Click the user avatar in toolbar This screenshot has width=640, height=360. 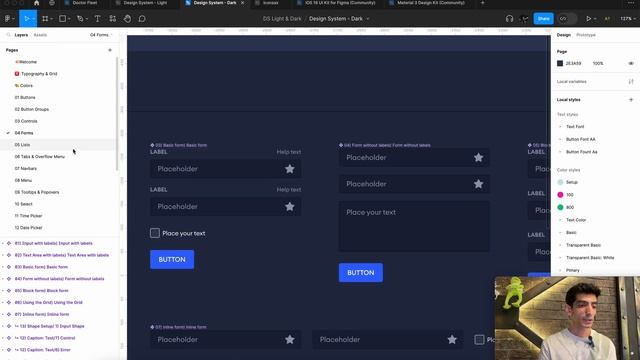point(524,18)
